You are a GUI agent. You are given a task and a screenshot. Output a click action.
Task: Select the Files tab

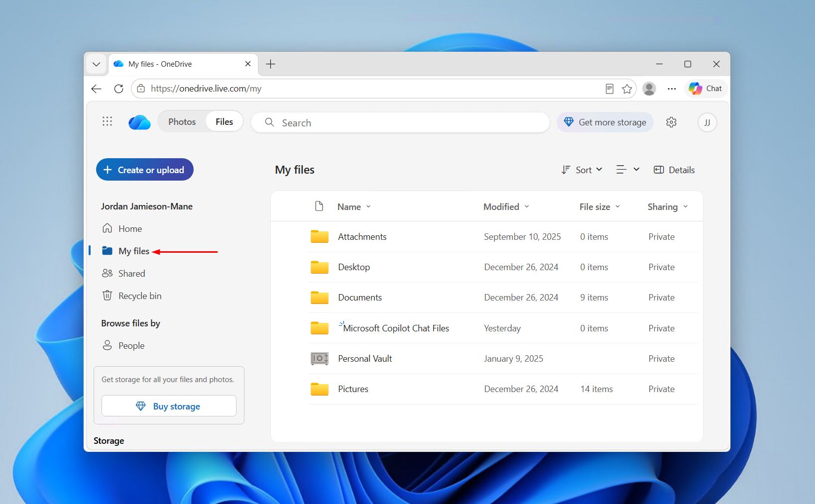224,122
